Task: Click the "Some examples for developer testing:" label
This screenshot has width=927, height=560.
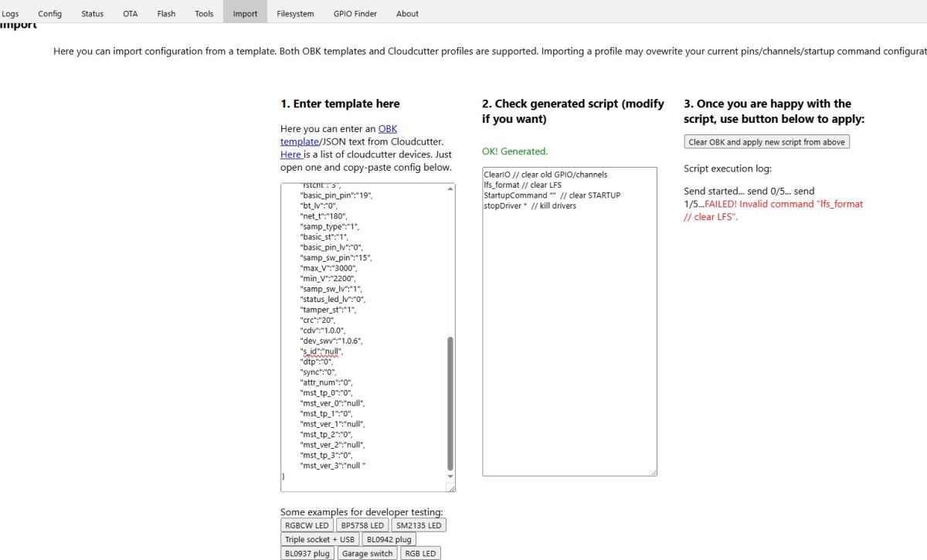Action: (x=362, y=512)
